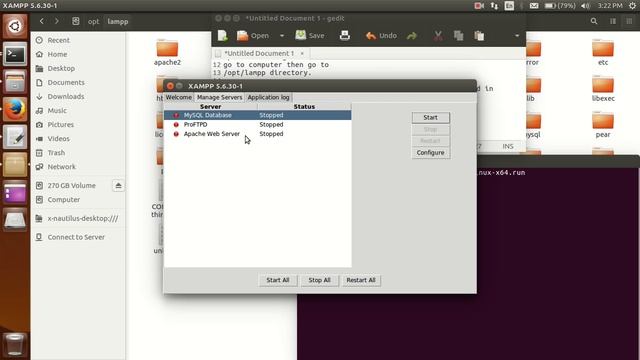The height and width of the screenshot is (360, 640).
Task: Click red status icon beside ProFTPD
Action: [x=176, y=124]
